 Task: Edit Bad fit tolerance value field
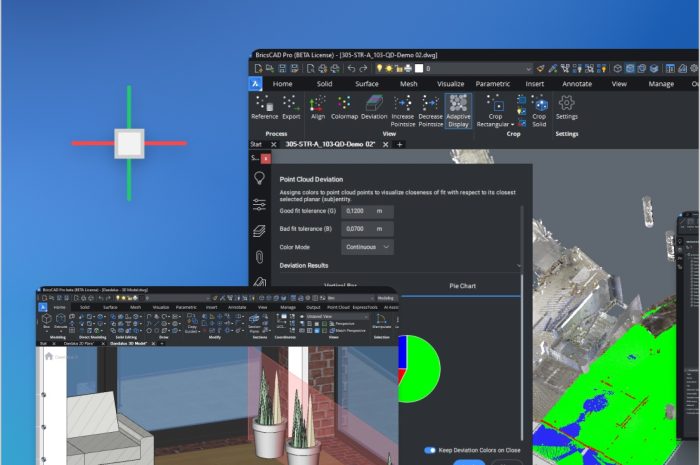(x=367, y=229)
